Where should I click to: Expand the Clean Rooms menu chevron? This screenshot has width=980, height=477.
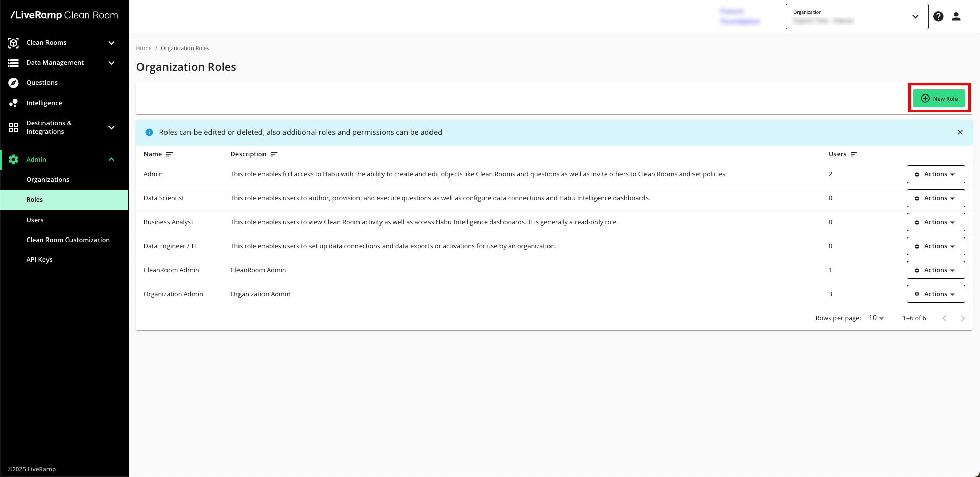[111, 43]
